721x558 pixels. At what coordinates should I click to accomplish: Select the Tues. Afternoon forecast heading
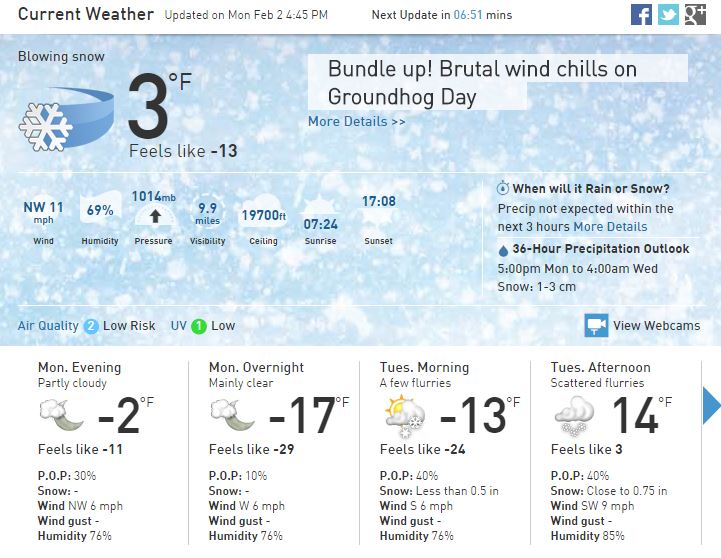[x=600, y=368]
